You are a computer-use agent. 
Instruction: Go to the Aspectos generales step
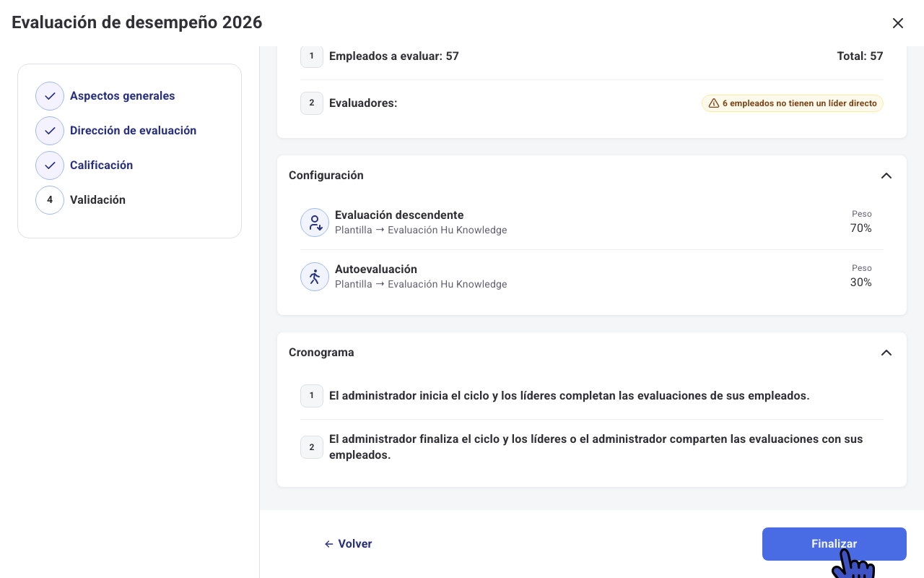[123, 96]
